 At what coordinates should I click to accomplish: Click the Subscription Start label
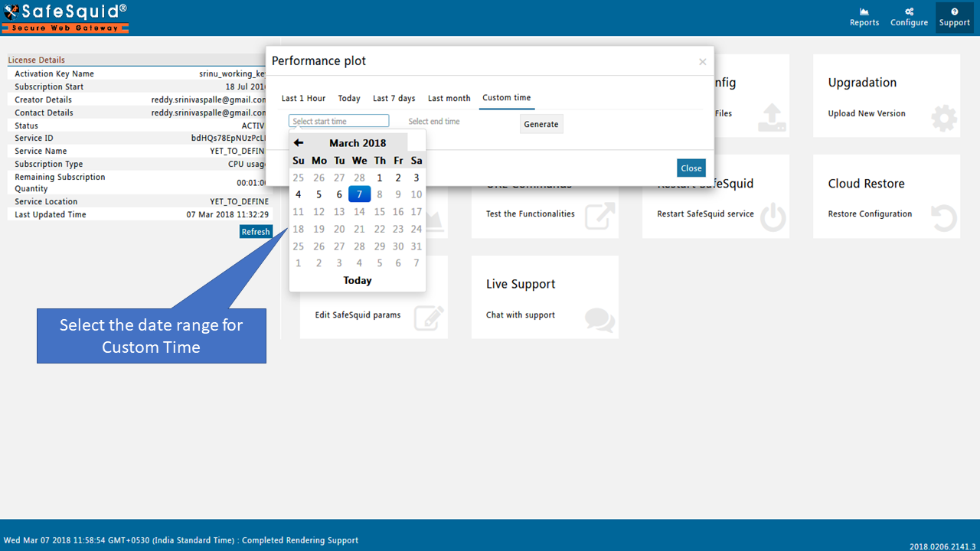49,86
